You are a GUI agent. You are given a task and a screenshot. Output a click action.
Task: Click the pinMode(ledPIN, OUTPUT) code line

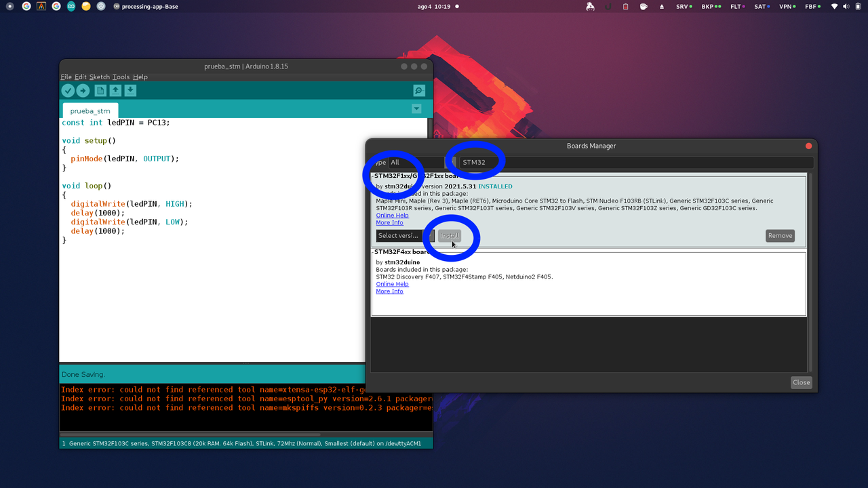coord(125,159)
